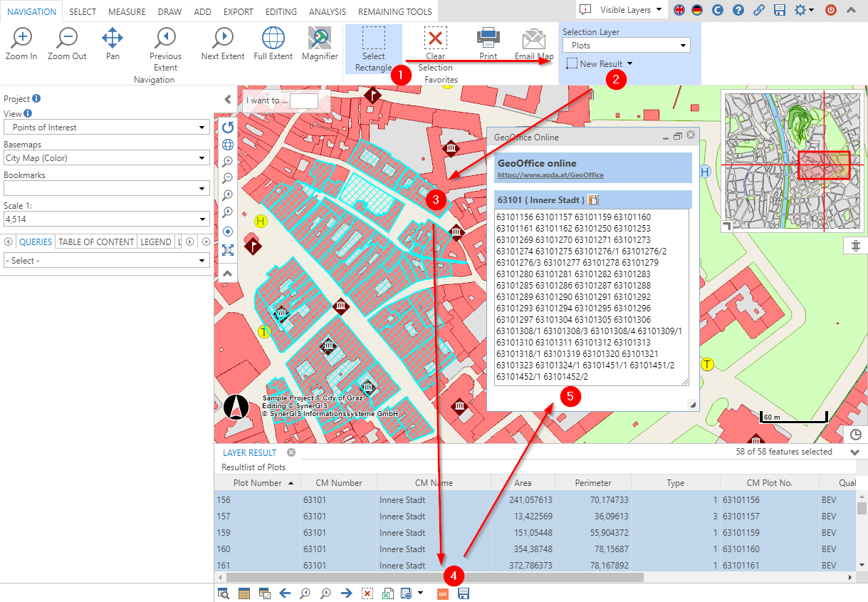868x602 pixels.
Task: Open the Email Map tool
Action: 533,43
